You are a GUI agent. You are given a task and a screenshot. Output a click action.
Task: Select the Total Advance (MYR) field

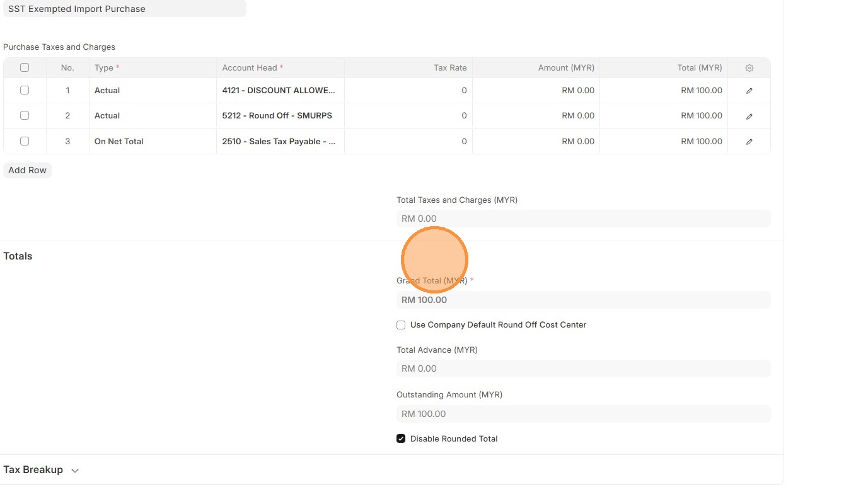point(583,368)
